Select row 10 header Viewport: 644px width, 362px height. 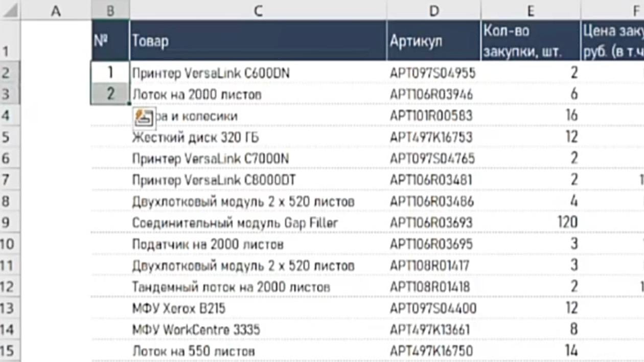10,244
